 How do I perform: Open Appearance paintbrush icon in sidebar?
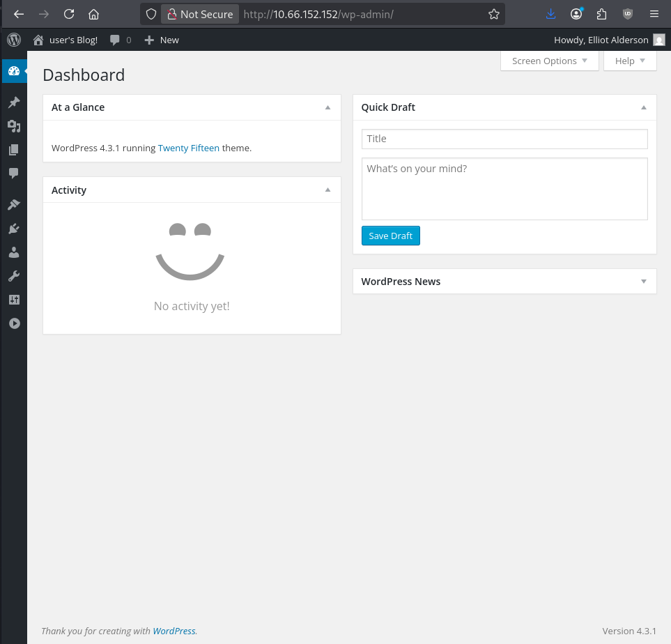pos(13,205)
